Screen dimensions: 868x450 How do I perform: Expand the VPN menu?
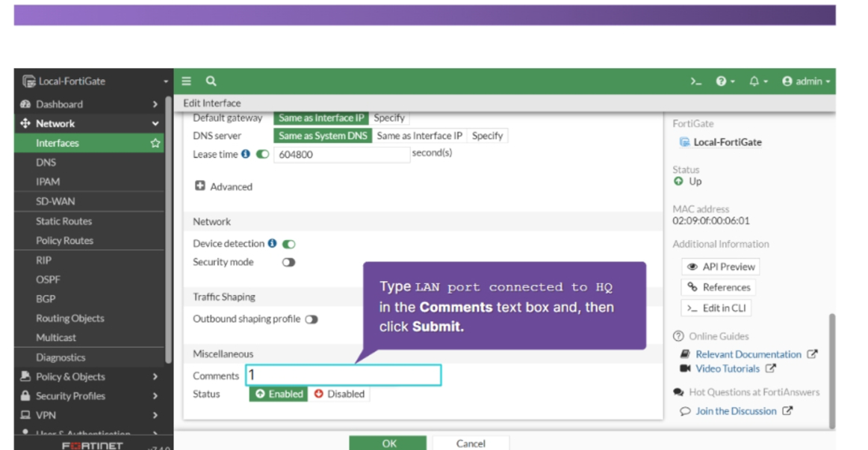[90, 415]
